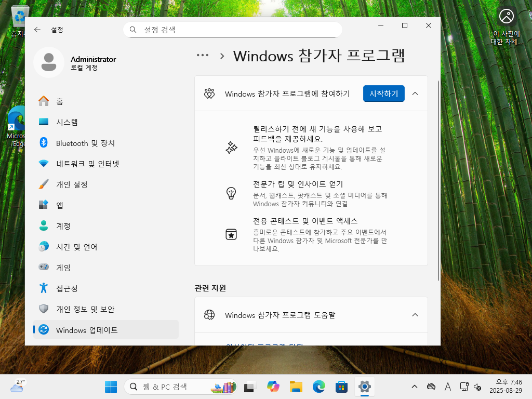
Task: Click the help globe icon
Action: (209, 315)
